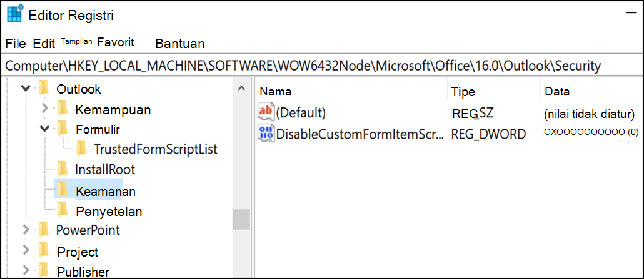644x279 pixels.
Task: Click the tree pane scrollbar thumb
Action: pos(241,220)
